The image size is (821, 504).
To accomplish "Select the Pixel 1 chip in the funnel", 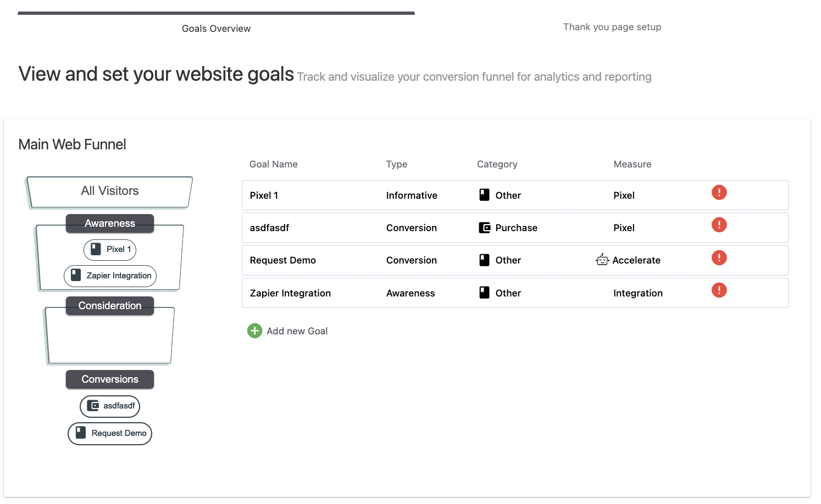I will [110, 249].
